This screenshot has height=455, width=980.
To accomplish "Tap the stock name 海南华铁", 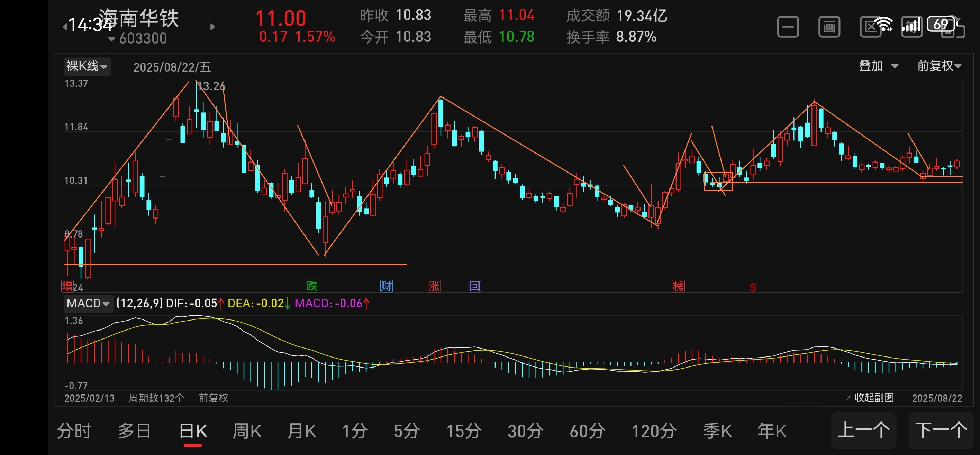I will (139, 18).
